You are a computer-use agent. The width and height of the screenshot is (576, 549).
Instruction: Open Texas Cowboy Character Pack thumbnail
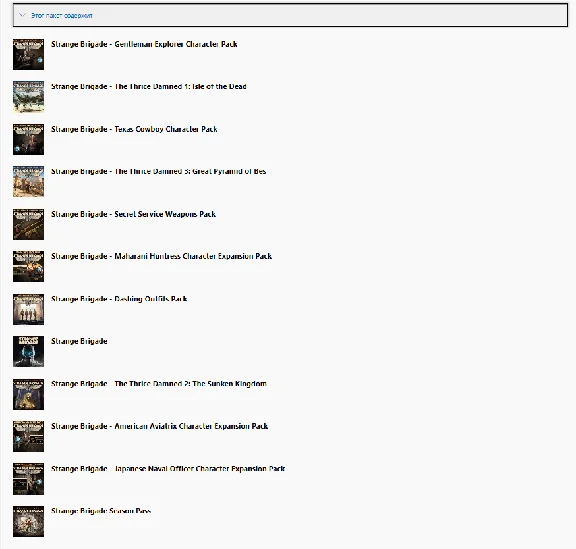pyautogui.click(x=28, y=139)
